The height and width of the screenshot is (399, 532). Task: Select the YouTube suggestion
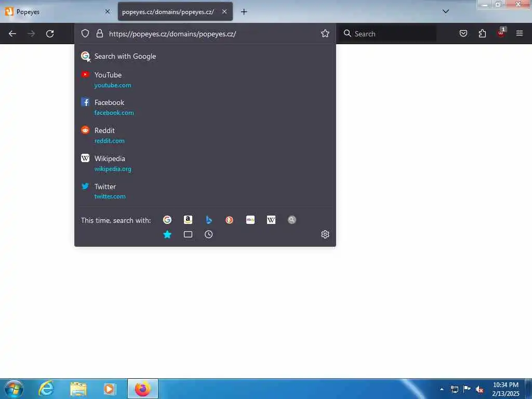pyautogui.click(x=205, y=79)
